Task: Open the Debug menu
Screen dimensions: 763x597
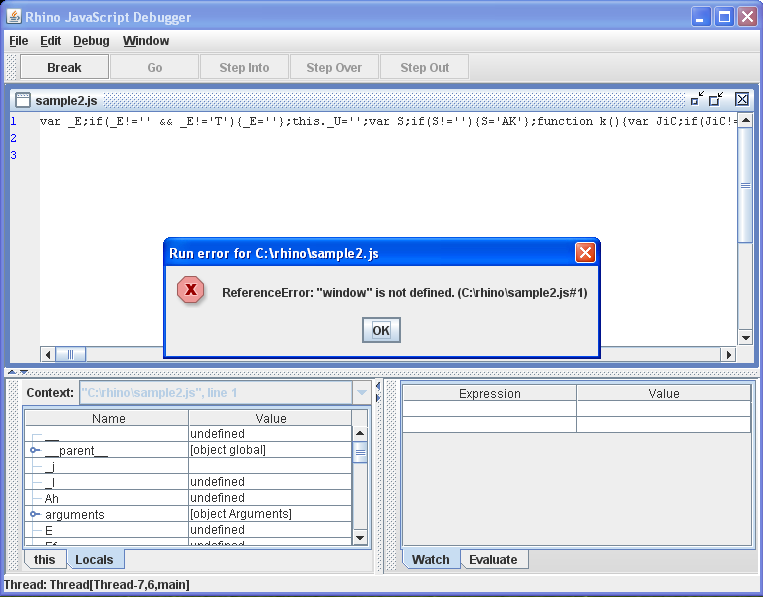Action: coord(91,41)
